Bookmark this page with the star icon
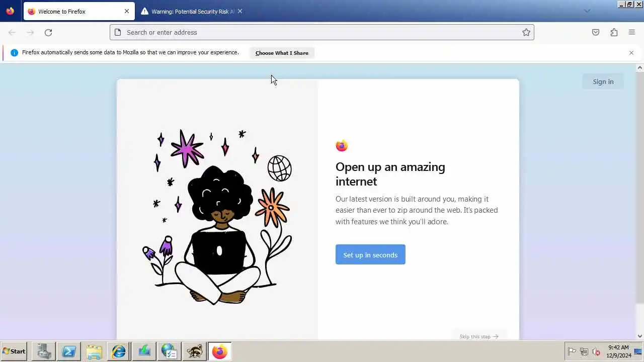Image resolution: width=644 pixels, height=362 pixels. click(526, 32)
